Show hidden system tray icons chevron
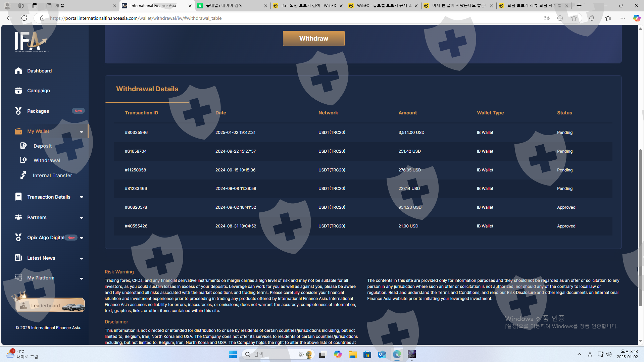This screenshot has height=362, width=644. (579, 354)
